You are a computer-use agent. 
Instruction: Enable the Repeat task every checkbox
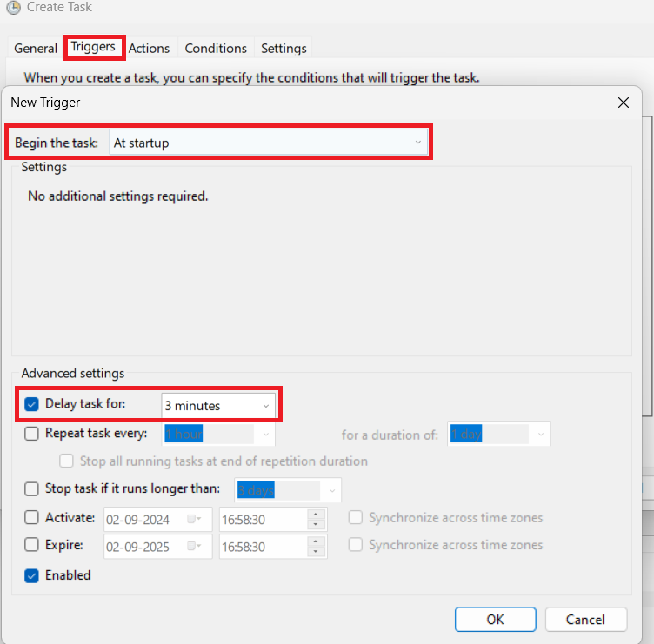point(32,433)
